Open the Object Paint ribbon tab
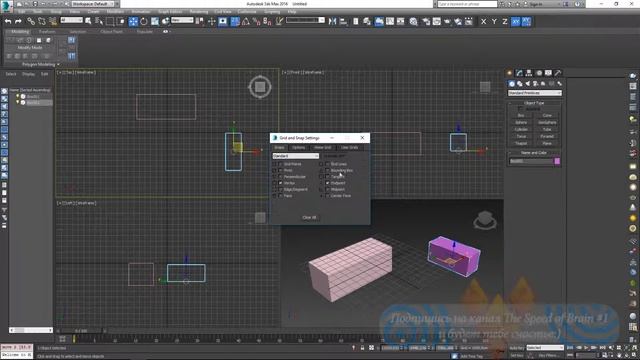Image resolution: width=640 pixels, height=360 pixels. [111, 31]
